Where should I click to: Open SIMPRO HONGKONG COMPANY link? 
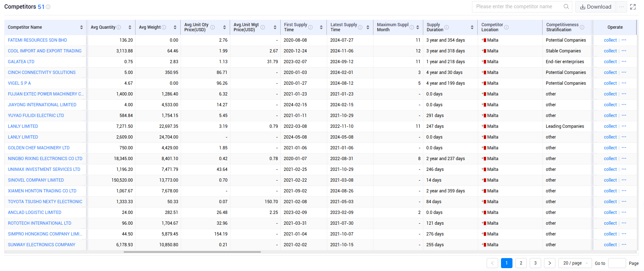pos(45,234)
